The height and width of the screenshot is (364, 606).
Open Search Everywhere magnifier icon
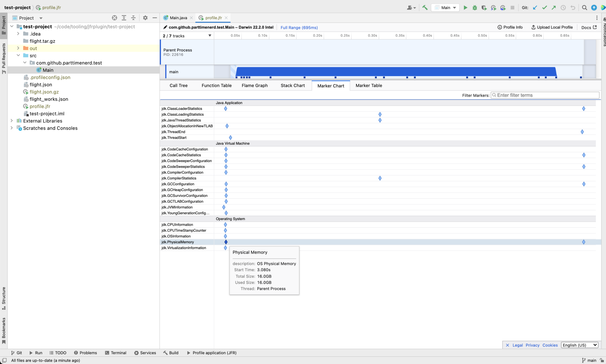click(x=584, y=8)
